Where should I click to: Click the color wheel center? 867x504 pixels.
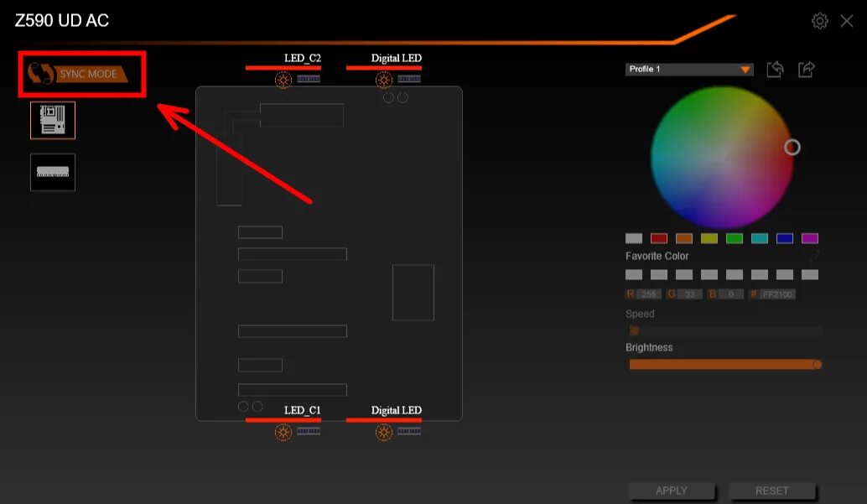pos(722,158)
